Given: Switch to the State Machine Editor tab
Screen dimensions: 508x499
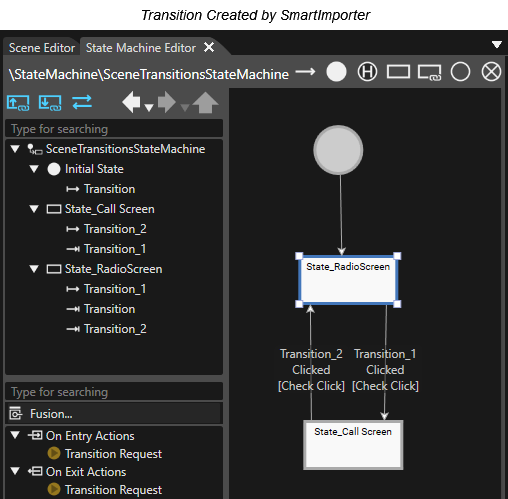Looking at the screenshot, I should (141, 48).
